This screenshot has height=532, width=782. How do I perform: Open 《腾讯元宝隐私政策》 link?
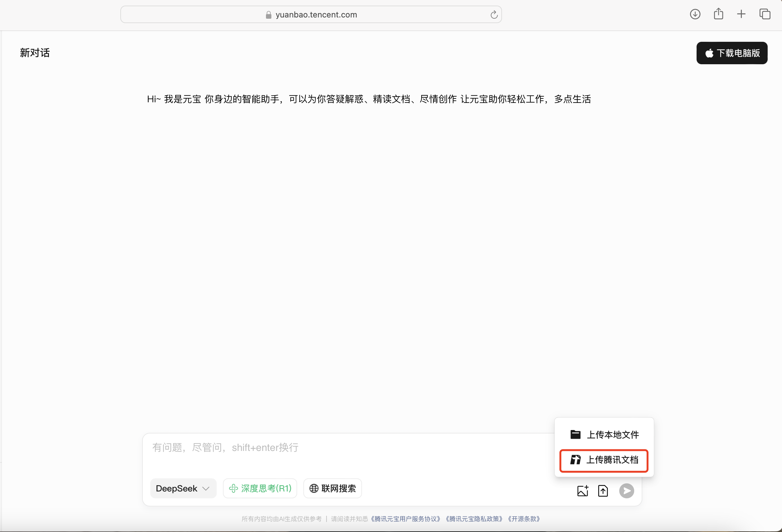474,519
